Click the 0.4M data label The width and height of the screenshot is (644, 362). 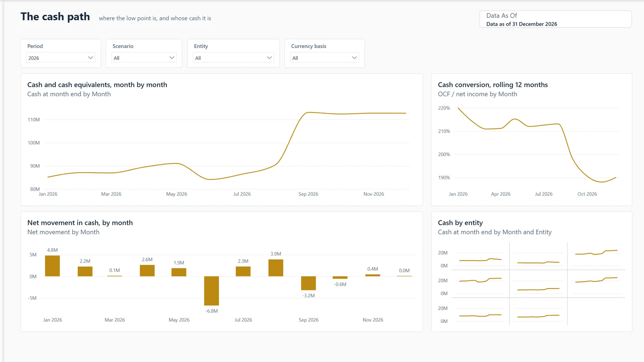373,269
